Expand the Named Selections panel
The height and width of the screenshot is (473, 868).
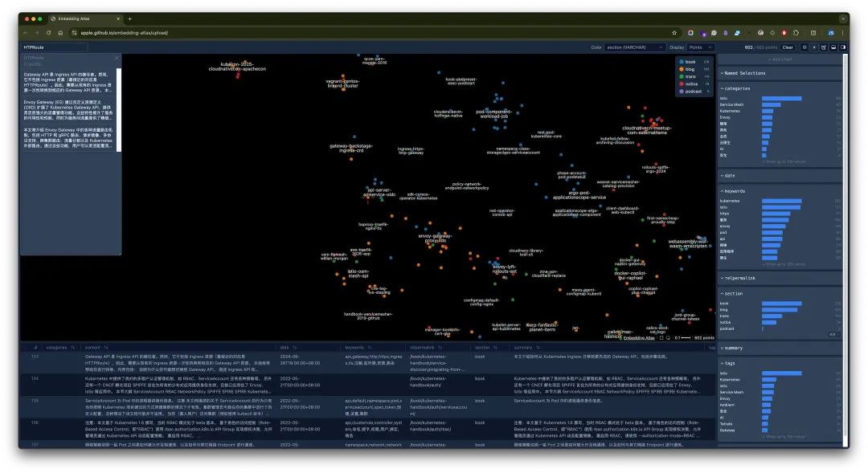click(x=744, y=73)
